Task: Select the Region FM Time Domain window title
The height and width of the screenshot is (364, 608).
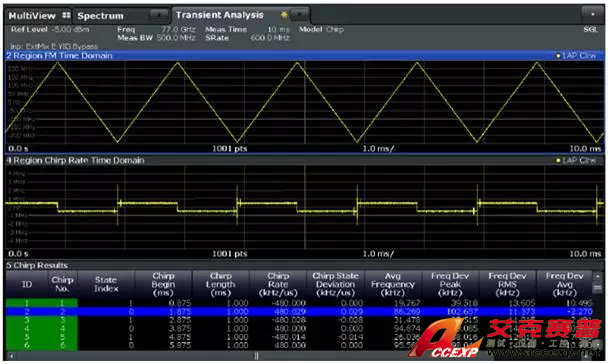Action: pos(59,56)
